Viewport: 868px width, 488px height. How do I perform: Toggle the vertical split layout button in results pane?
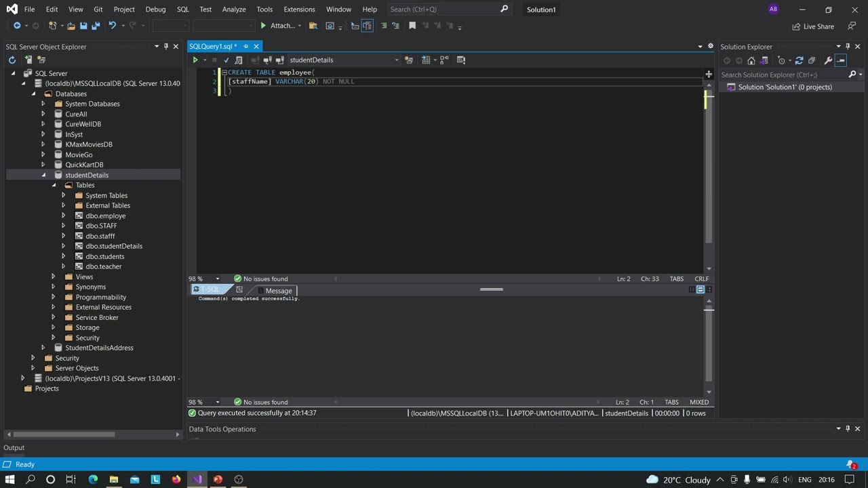[692, 289]
